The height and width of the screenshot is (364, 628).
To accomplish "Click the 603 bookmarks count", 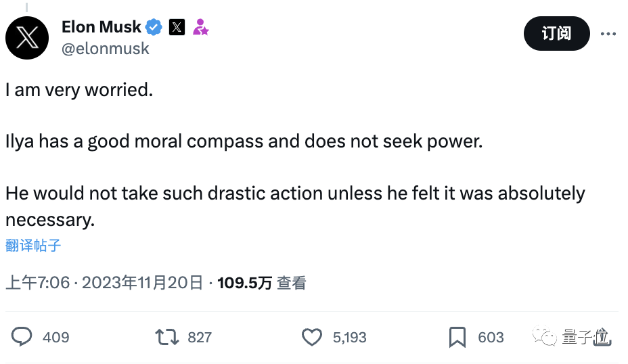I will coord(491,337).
